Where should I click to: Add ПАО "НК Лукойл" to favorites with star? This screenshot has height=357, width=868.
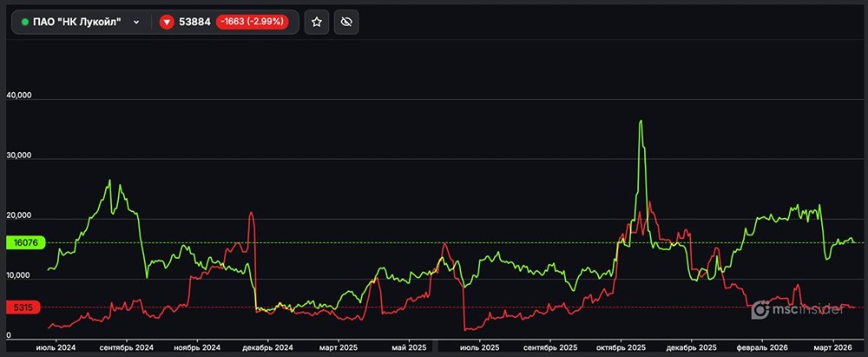(x=317, y=22)
